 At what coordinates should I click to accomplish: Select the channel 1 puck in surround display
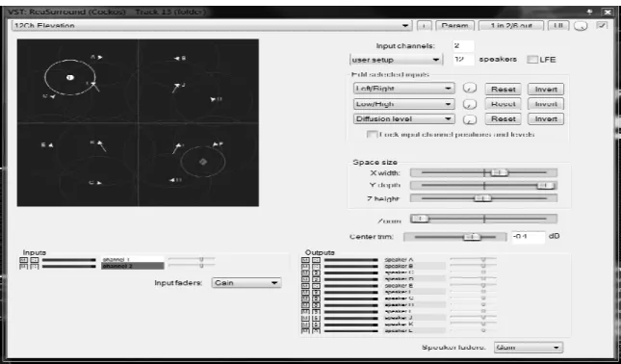point(69,78)
